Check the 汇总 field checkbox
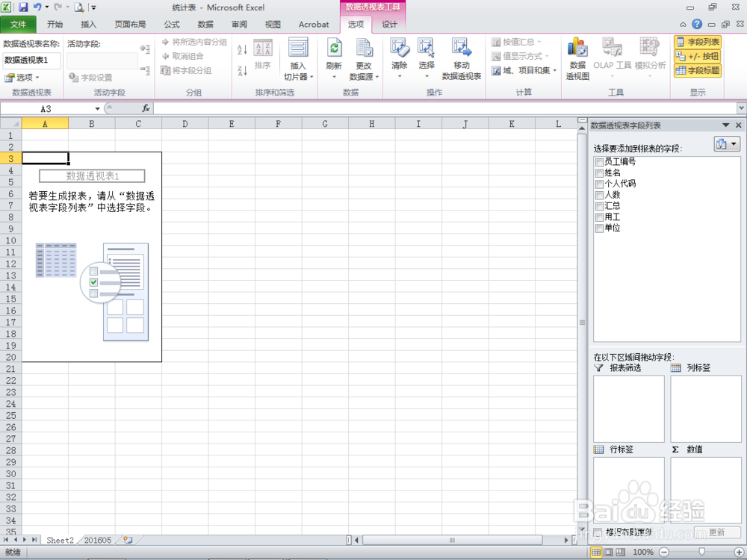This screenshot has width=747, height=560. tap(599, 206)
